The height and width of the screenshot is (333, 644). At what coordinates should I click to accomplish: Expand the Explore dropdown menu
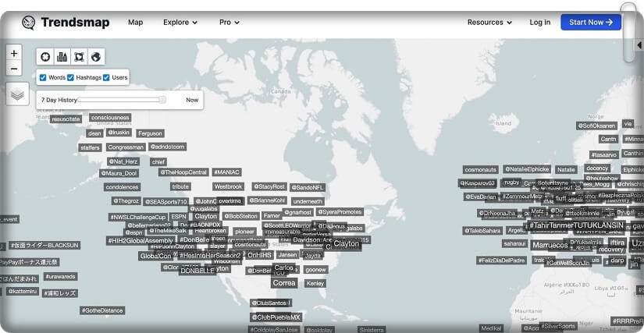[x=180, y=23]
